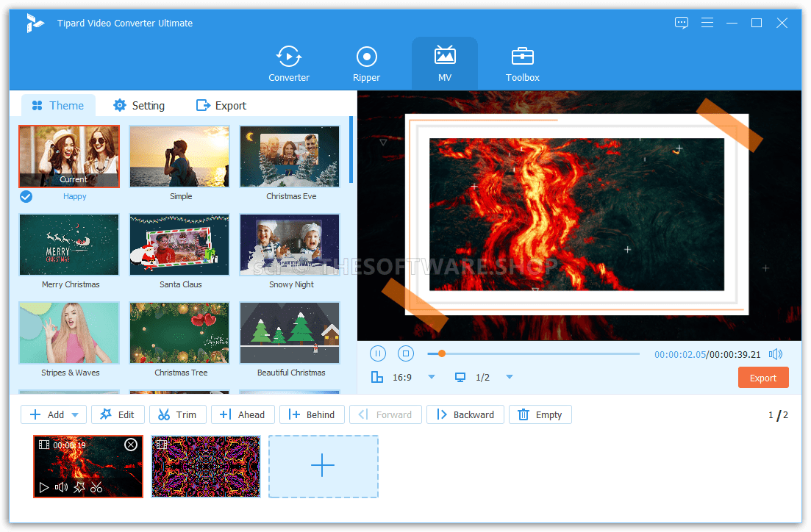Viewport: 811px width, 532px height.
Task: Open the Toolbox section
Action: click(x=522, y=64)
